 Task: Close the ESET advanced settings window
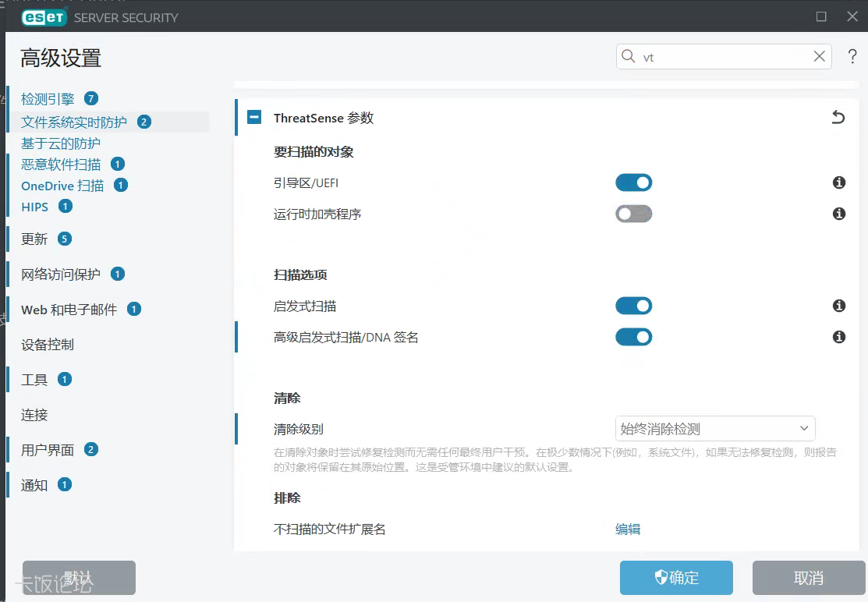852,16
